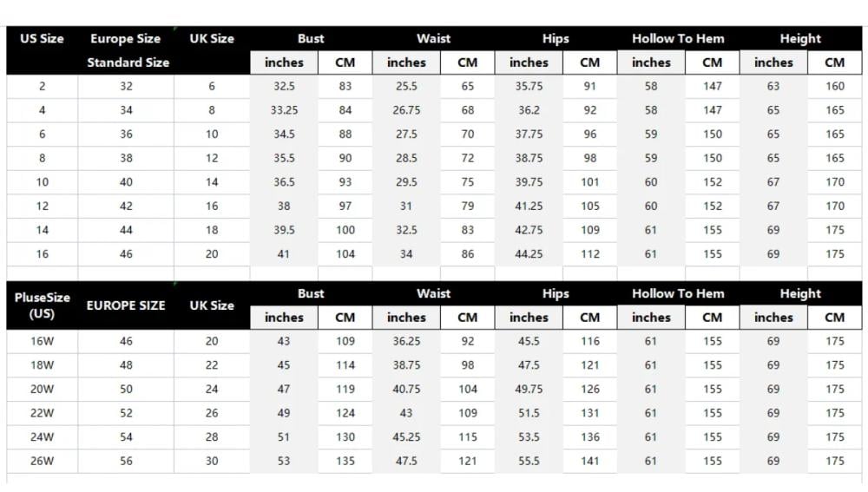Click the 55.5 hips inches cell
868x492 pixels.
pyautogui.click(x=529, y=461)
